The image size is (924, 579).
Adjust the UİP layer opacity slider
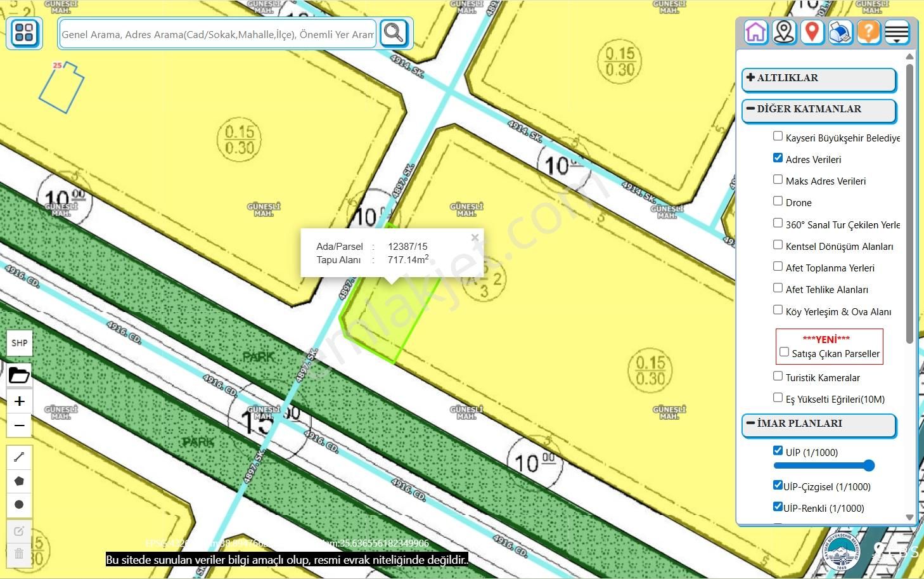868,466
